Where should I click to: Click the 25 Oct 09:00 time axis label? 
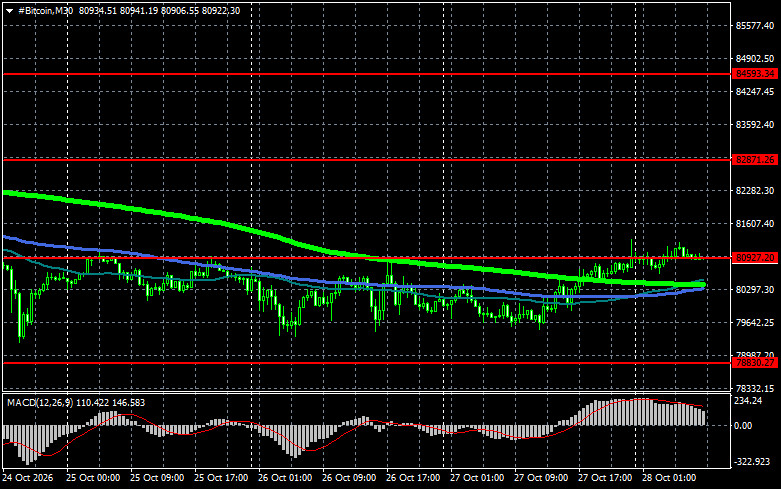click(x=157, y=478)
